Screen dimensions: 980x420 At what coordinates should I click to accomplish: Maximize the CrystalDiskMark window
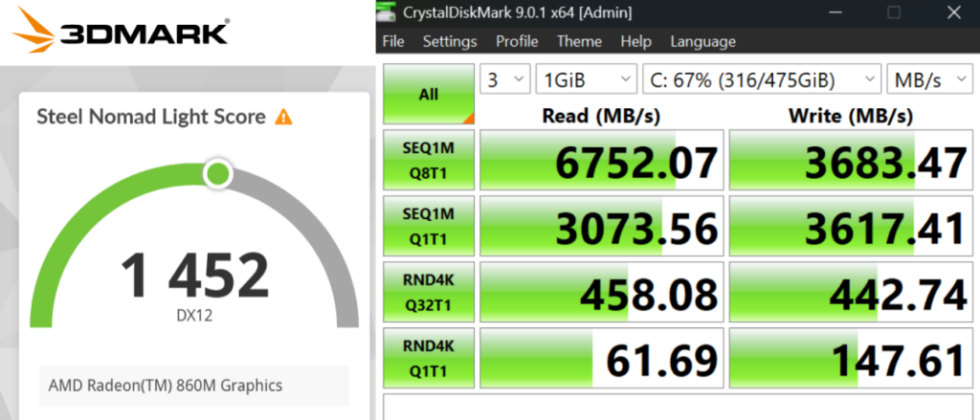pos(894,13)
